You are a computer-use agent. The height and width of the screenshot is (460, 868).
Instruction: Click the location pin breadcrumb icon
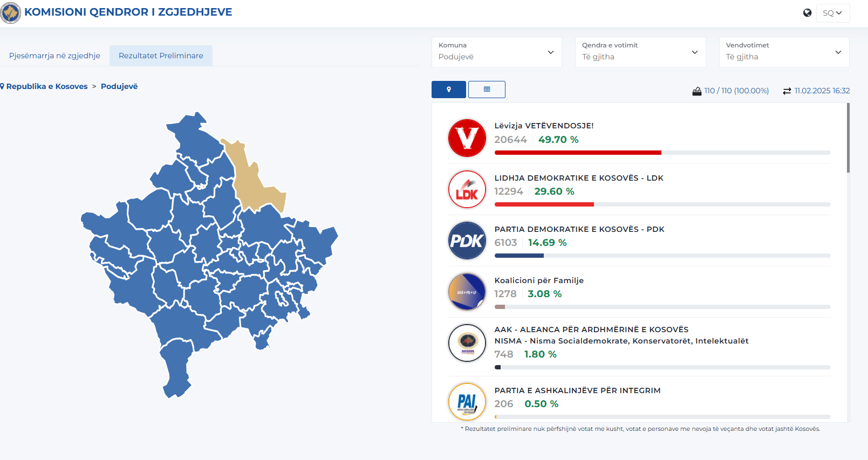coord(2,86)
